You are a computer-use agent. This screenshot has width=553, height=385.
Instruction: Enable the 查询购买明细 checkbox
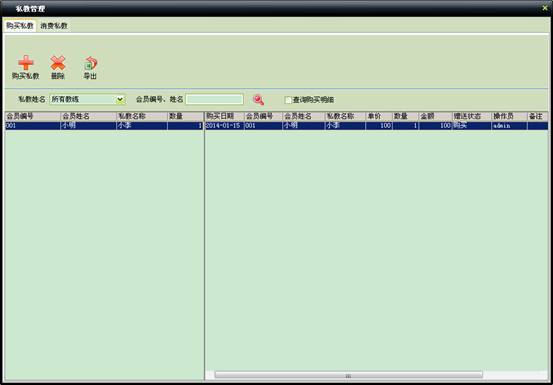[288, 100]
